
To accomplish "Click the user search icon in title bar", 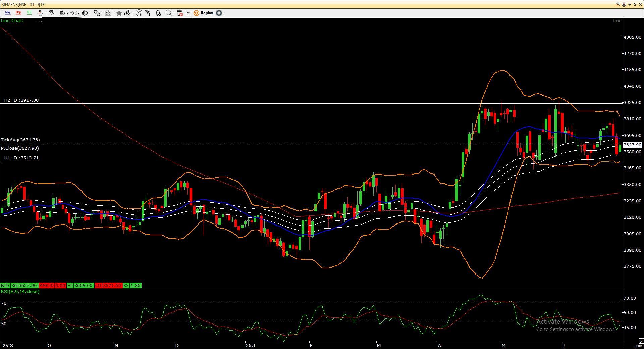I will click(x=618, y=4).
